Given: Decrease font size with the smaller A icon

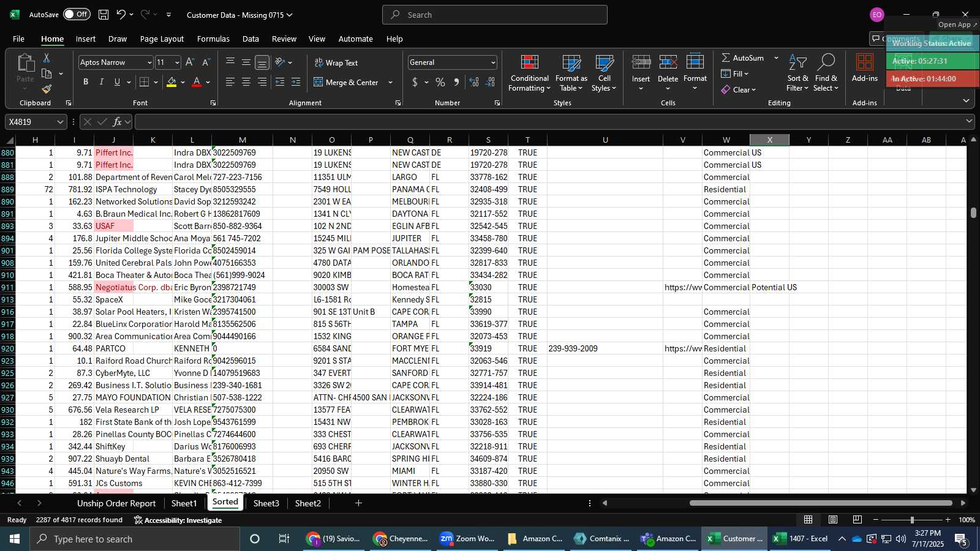Looking at the screenshot, I should (x=206, y=62).
